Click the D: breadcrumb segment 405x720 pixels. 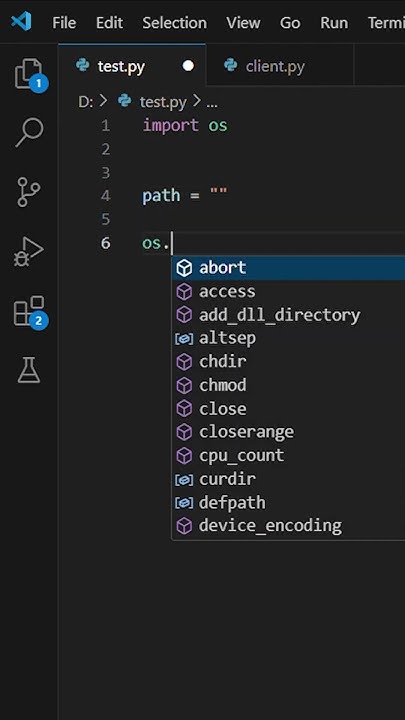tap(86, 101)
